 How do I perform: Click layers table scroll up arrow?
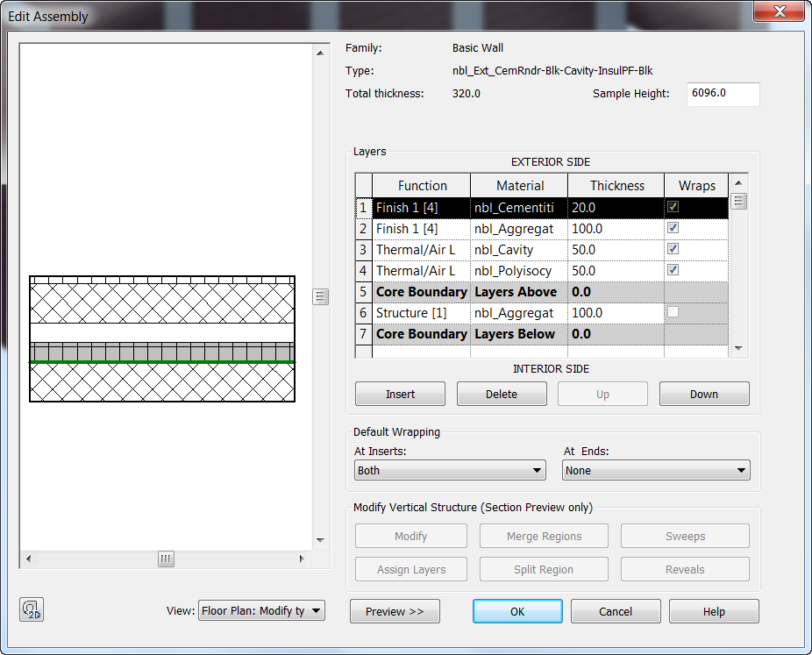[738, 182]
